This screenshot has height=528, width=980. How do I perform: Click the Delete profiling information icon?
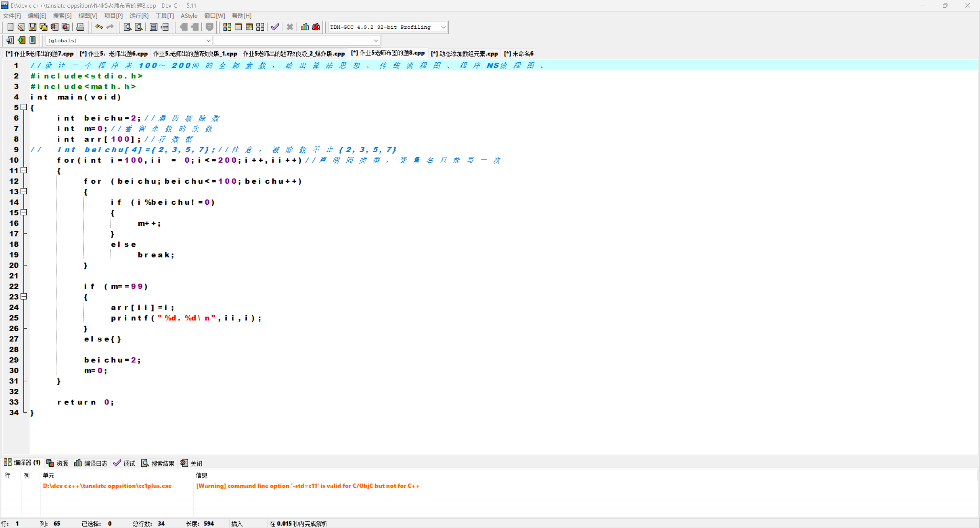pyautogui.click(x=316, y=27)
